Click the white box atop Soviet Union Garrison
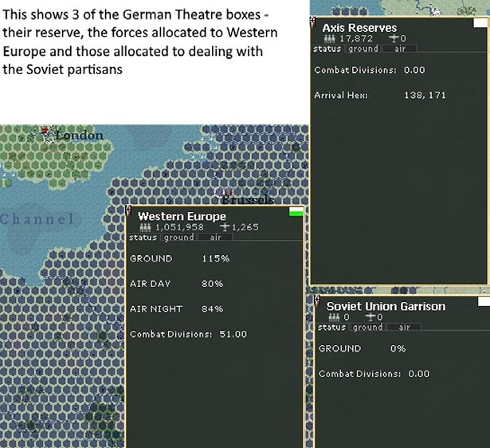Screen dimensions: 490x448 (481, 301)
